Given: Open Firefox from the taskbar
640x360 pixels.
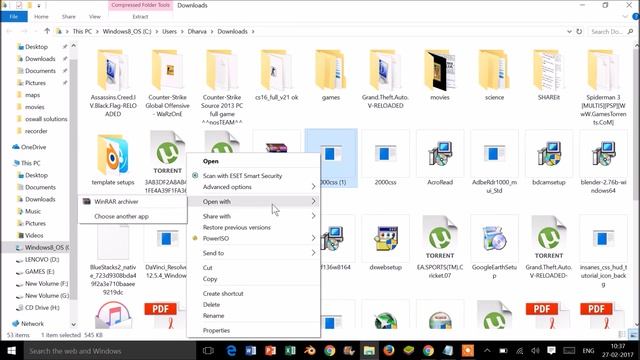Looking at the screenshot, I should pyautogui.click(x=389, y=351).
